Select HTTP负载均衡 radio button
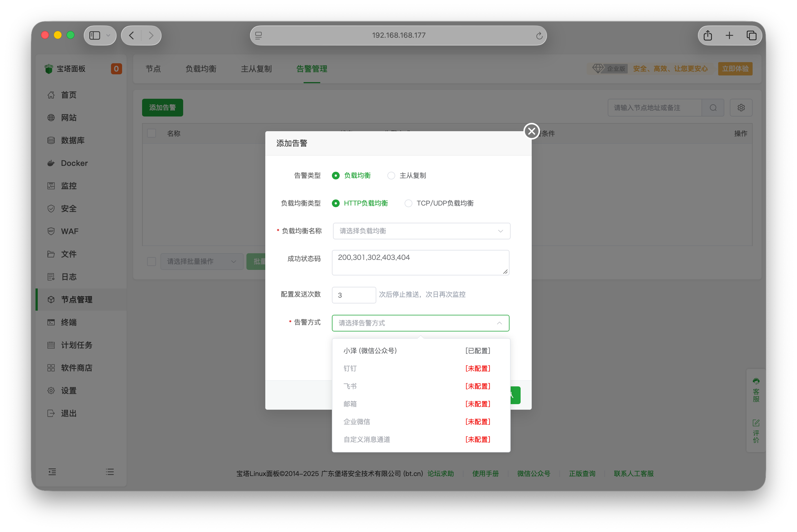The width and height of the screenshot is (797, 532). (x=335, y=203)
